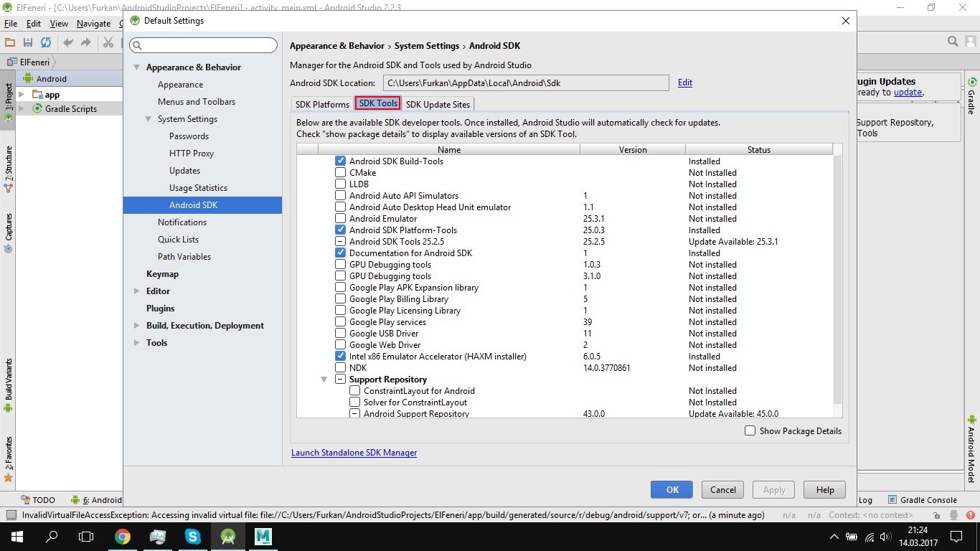980x551 pixels.
Task: Expand the Tools settings group
Action: (x=136, y=343)
